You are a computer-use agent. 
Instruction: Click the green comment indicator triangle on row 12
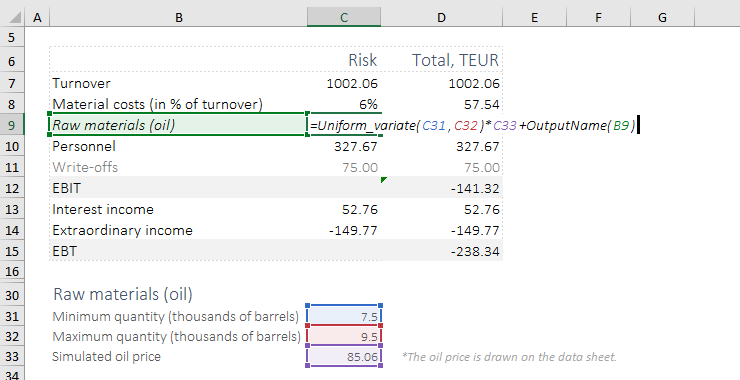point(384,179)
